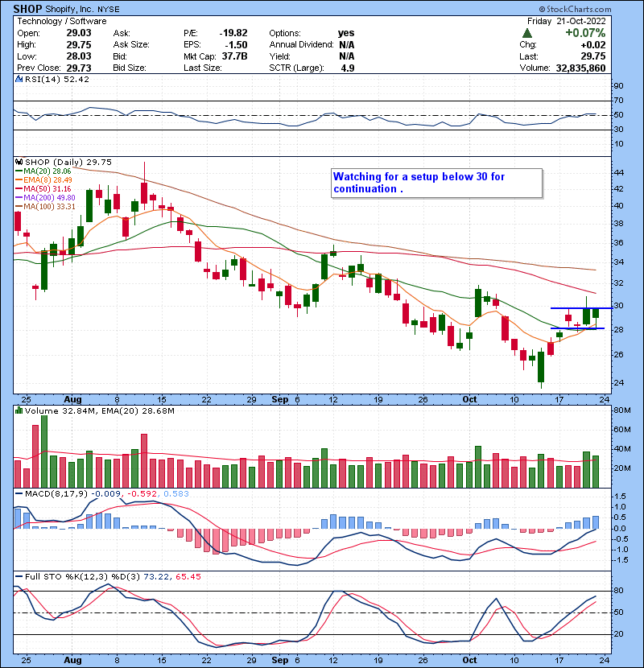The image size is (644, 668).
Task: Click the Oct label on price chart axis
Action: [469, 399]
